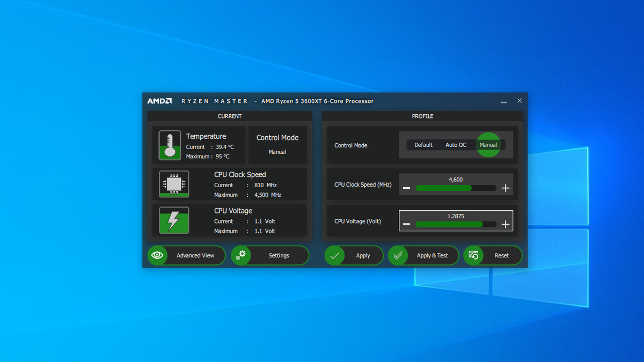Decrease CPU Voltage with minus button
This screenshot has width=644, height=362.
pos(407,224)
